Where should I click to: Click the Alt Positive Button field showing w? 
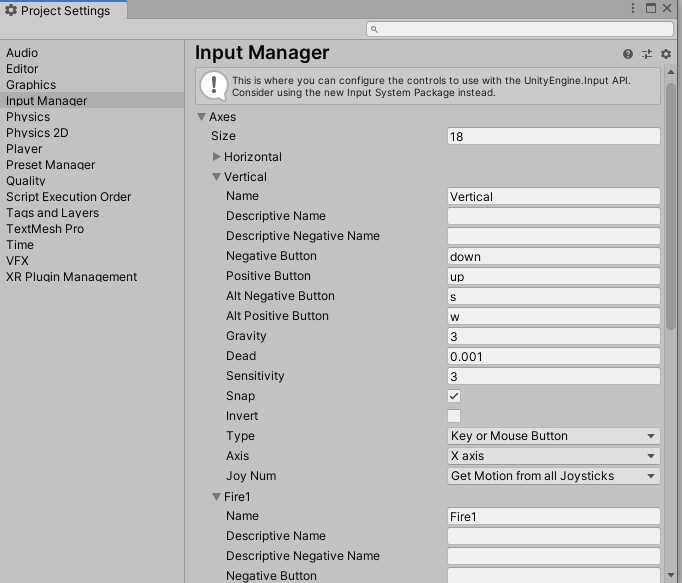pos(554,316)
